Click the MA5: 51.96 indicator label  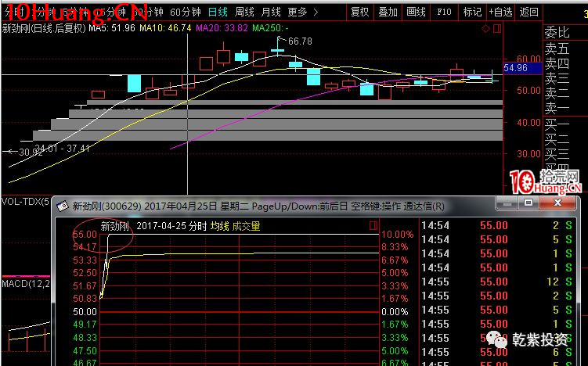coord(112,28)
